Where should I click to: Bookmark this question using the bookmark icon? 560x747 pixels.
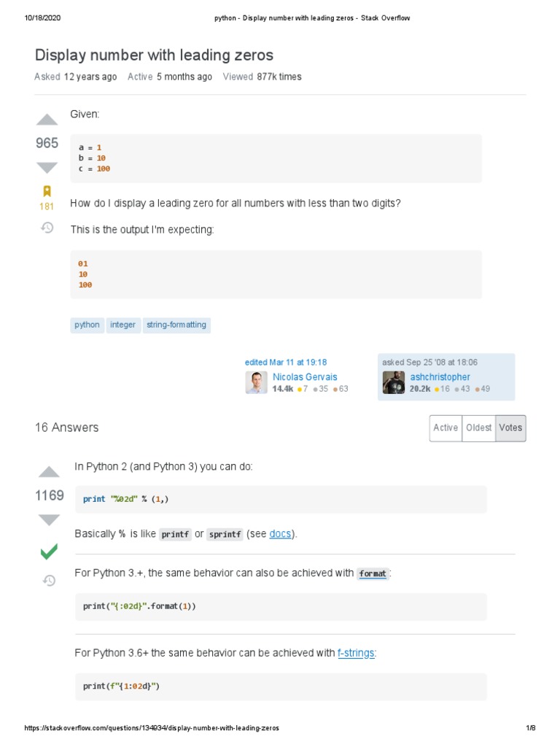tap(47, 191)
